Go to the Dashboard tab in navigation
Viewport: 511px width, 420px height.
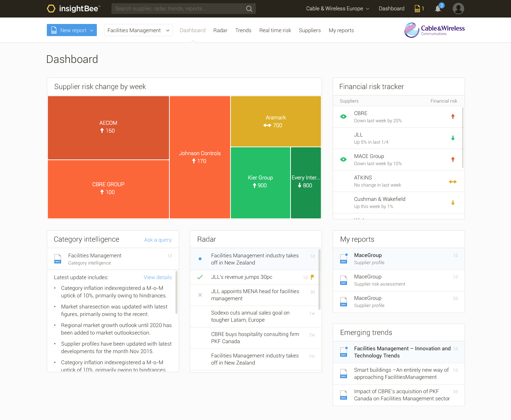point(193,30)
